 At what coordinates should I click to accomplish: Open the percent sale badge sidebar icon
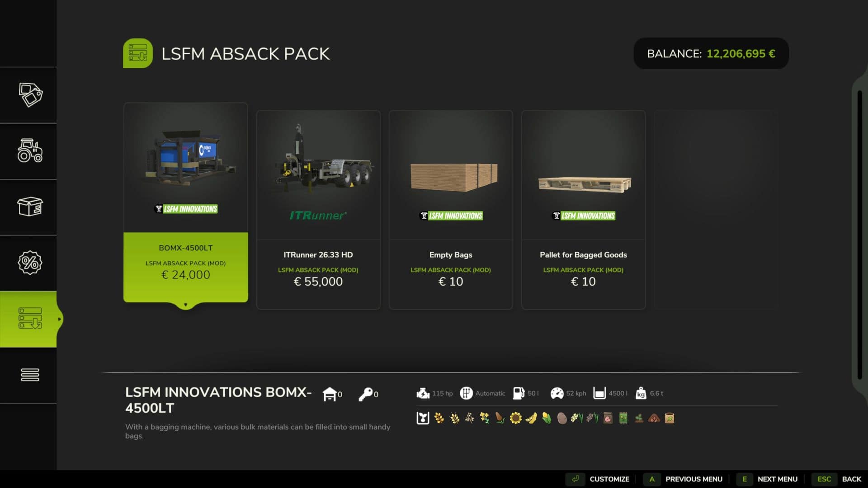[30, 263]
